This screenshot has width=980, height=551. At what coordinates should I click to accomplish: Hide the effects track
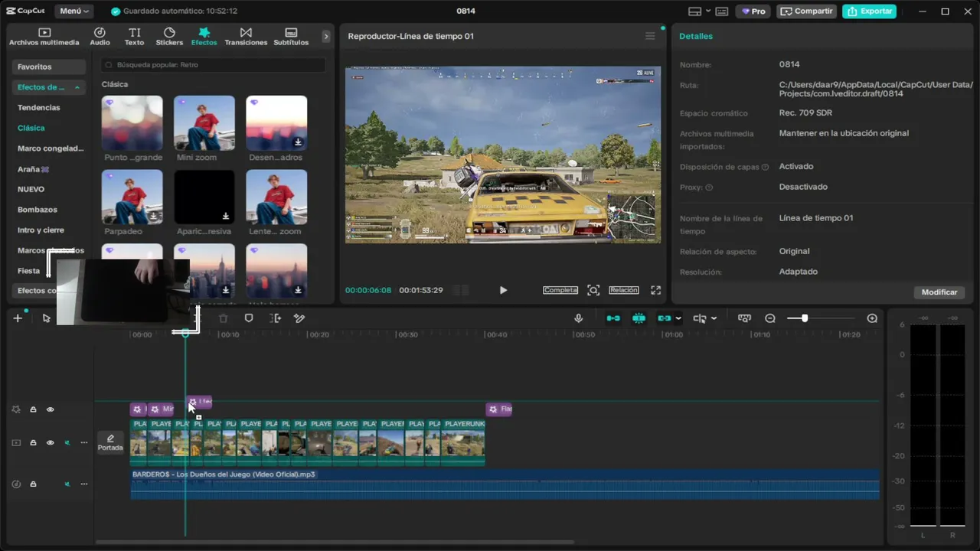click(x=51, y=409)
